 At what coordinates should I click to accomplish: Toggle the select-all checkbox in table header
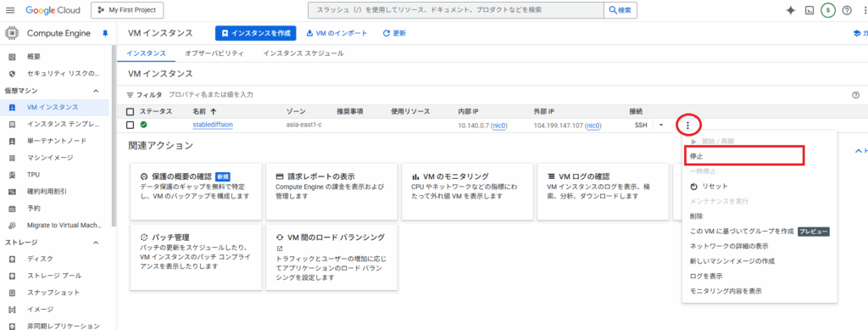click(x=130, y=111)
